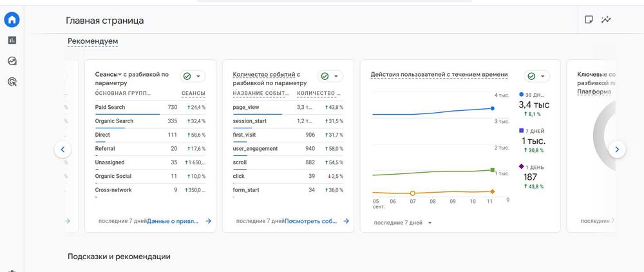Select the 7 дней legend square marker
The height and width of the screenshot is (272, 644).
(522, 130)
